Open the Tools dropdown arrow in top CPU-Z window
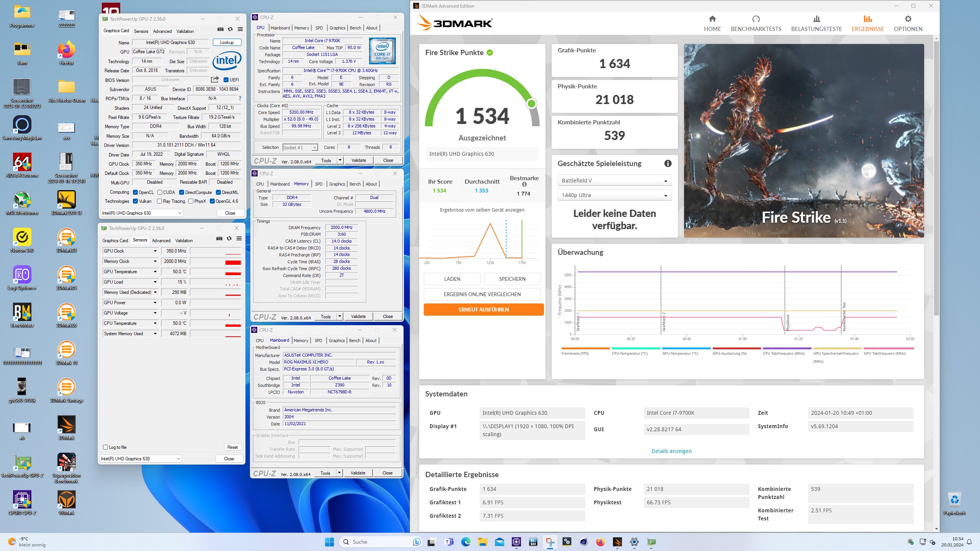Viewport: 980px width, 551px height. [340, 160]
